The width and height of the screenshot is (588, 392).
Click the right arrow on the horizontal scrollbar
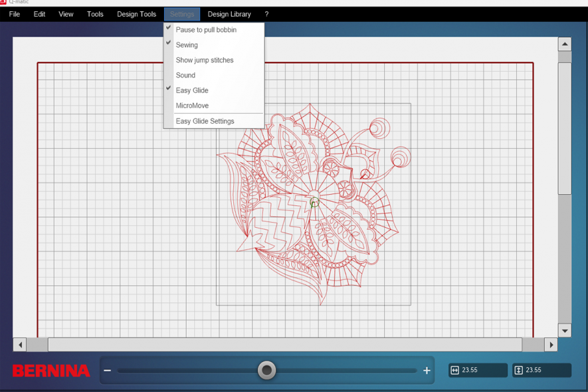tap(551, 345)
